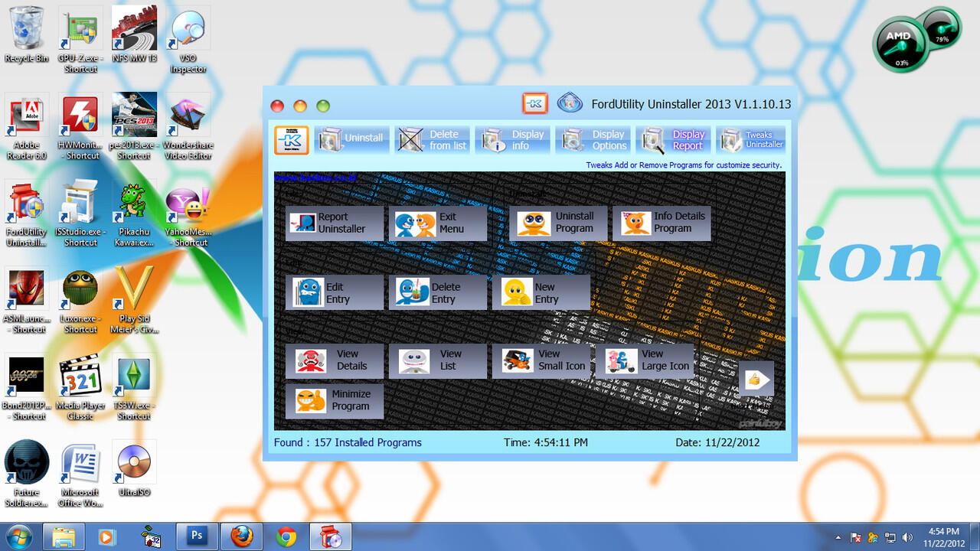The image size is (980, 551).
Task: Open Google Chrome from taskbar
Action: [x=286, y=537]
